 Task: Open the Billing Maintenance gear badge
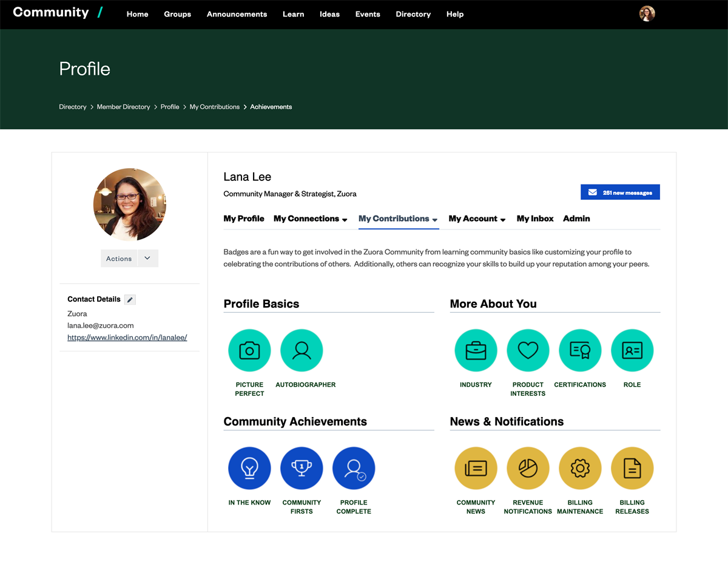coord(580,468)
